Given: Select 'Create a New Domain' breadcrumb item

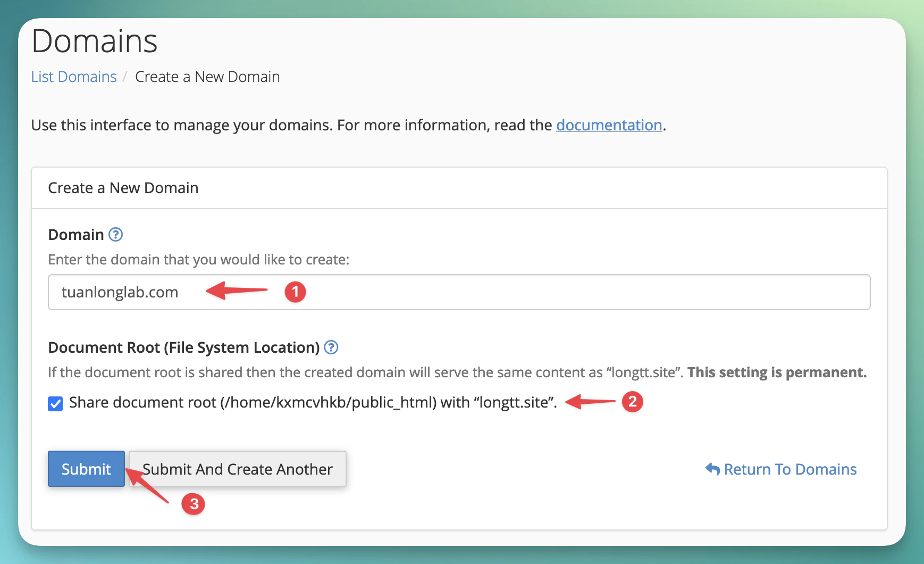Looking at the screenshot, I should point(207,77).
